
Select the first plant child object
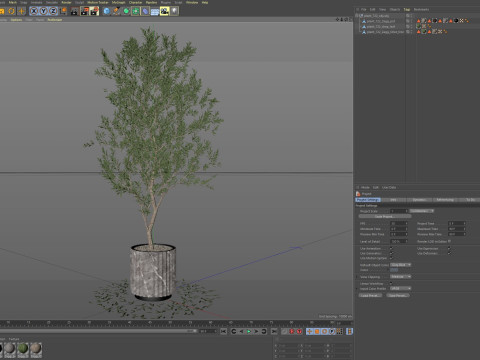point(381,21)
